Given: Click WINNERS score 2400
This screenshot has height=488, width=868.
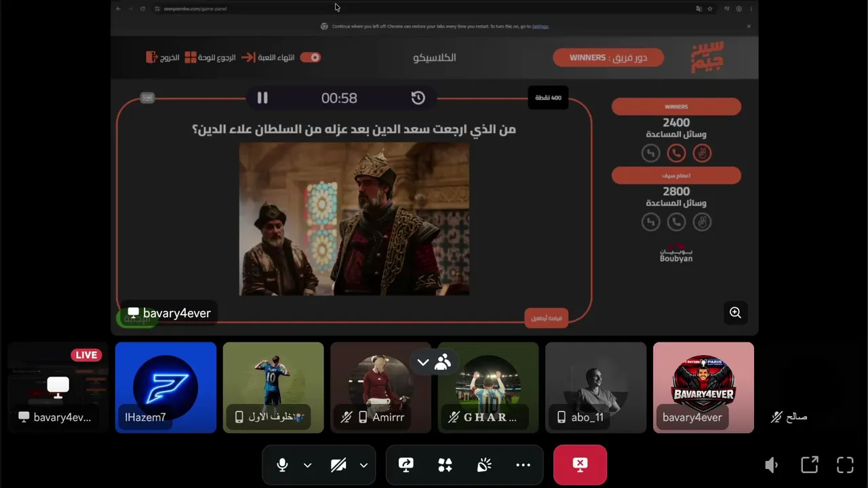Looking at the screenshot, I should coord(676,123).
